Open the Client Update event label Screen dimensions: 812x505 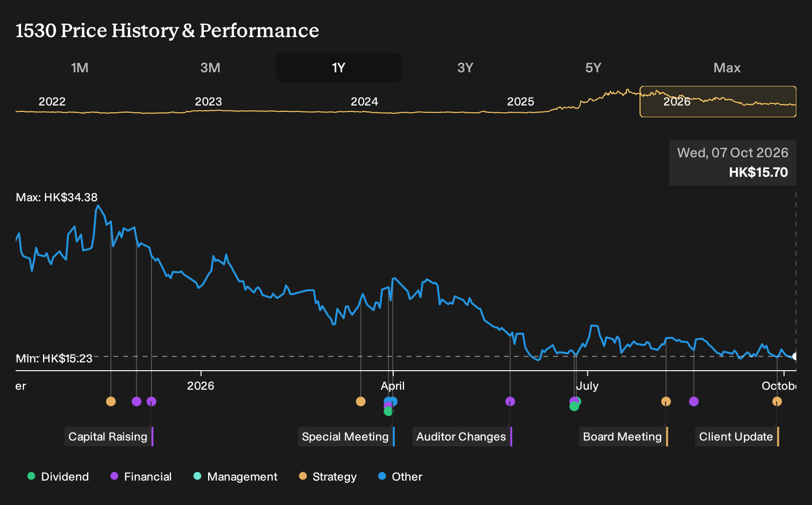(x=737, y=437)
